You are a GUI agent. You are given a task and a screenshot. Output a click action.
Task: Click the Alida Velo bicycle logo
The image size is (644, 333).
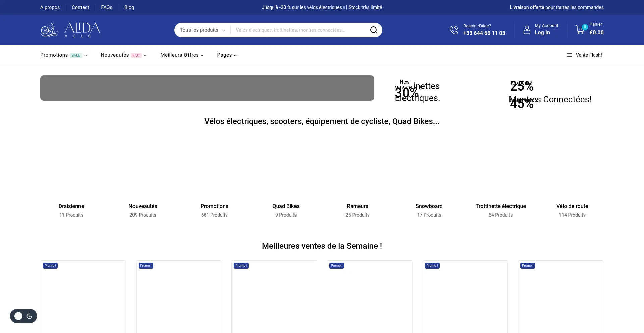(70, 30)
